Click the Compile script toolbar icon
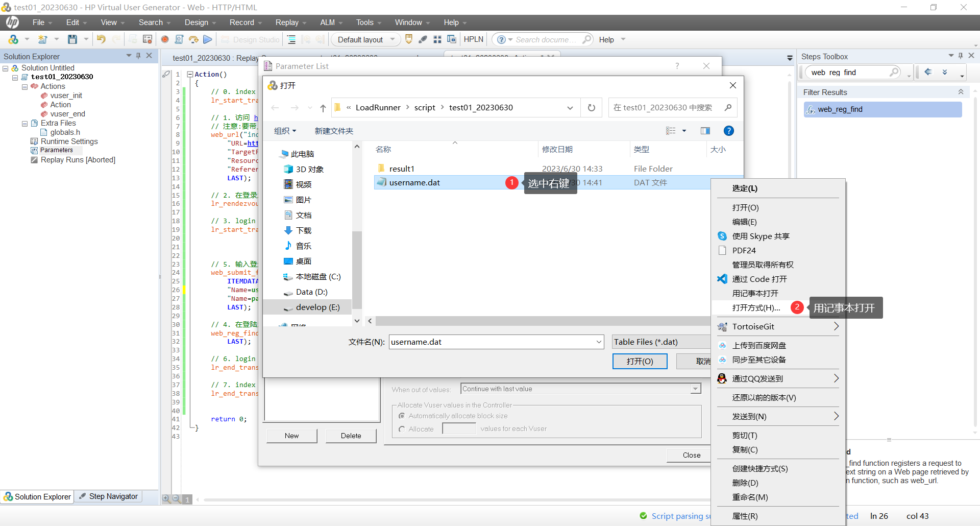The image size is (980, 526). tap(179, 39)
